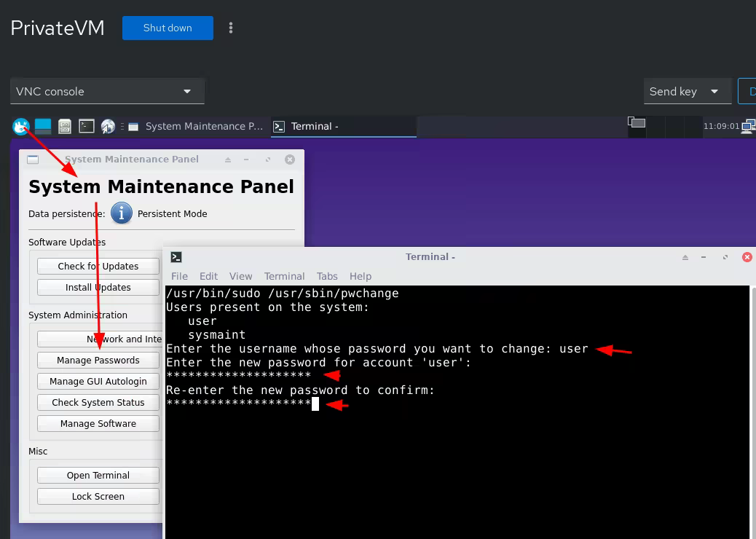Screen dimensions: 756x539
Task: Launch the terminal emulator from the panel
Action: point(87,126)
